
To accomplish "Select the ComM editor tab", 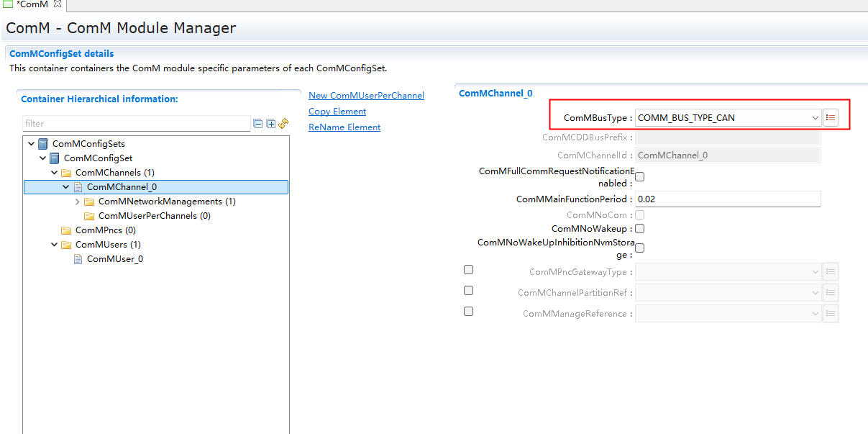I will (x=32, y=5).
